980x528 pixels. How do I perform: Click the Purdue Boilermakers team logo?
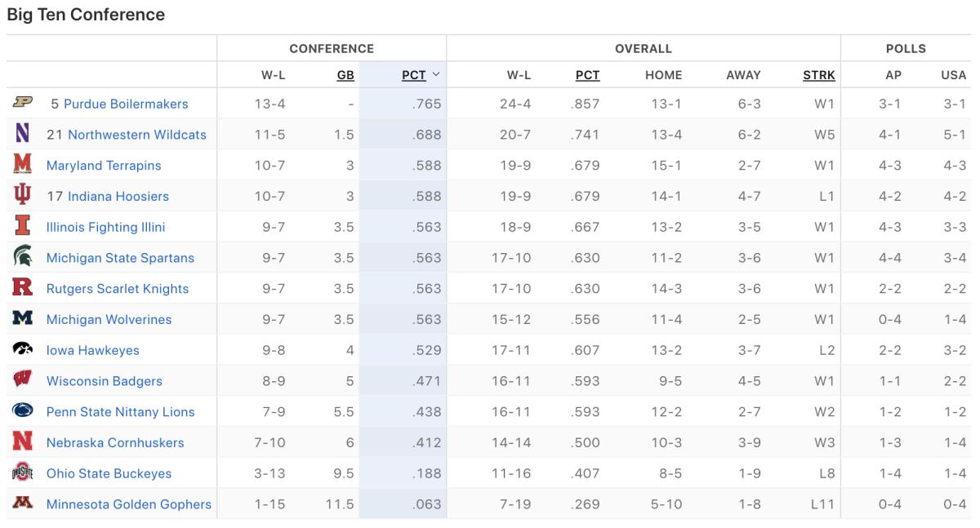pyautogui.click(x=22, y=104)
